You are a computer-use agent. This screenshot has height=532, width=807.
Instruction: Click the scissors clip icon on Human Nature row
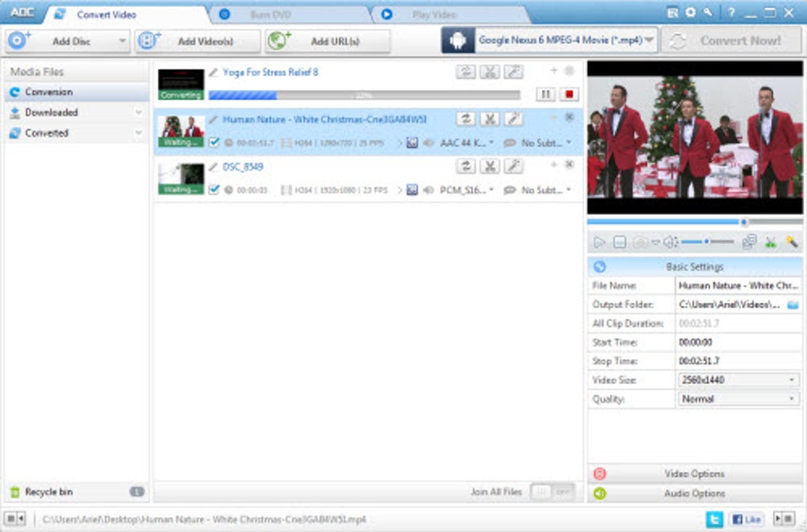(x=490, y=119)
